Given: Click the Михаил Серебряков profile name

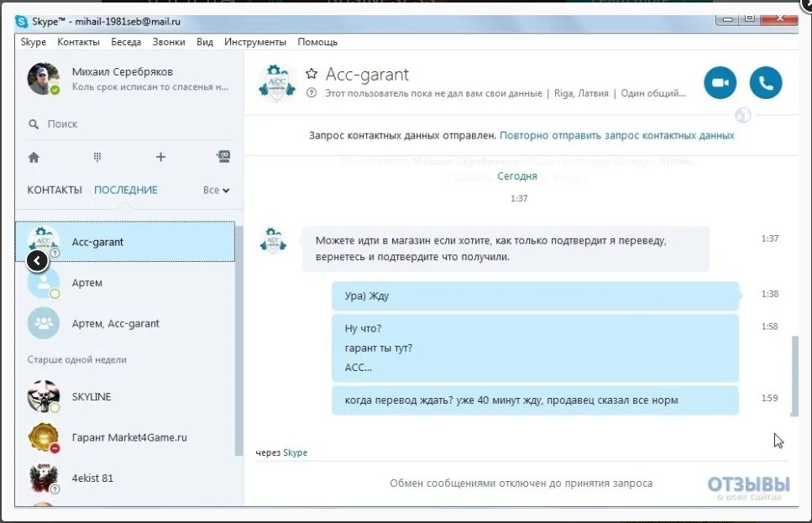Looking at the screenshot, I should [123, 72].
